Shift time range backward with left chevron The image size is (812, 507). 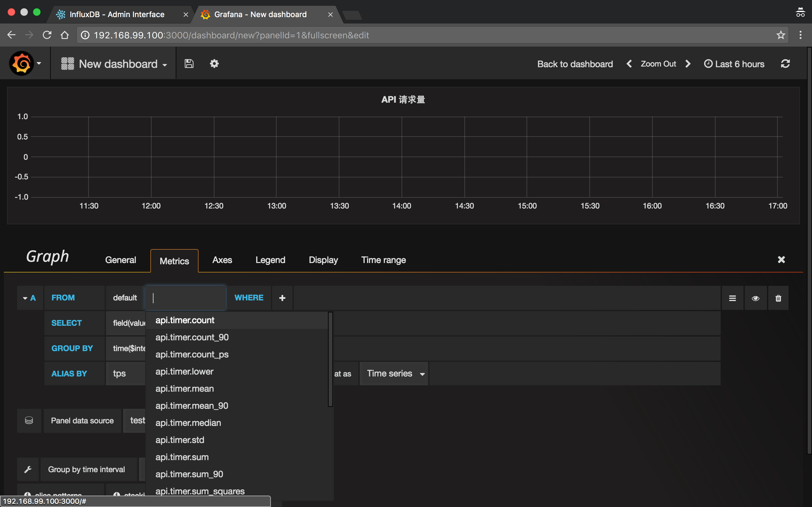tap(629, 64)
